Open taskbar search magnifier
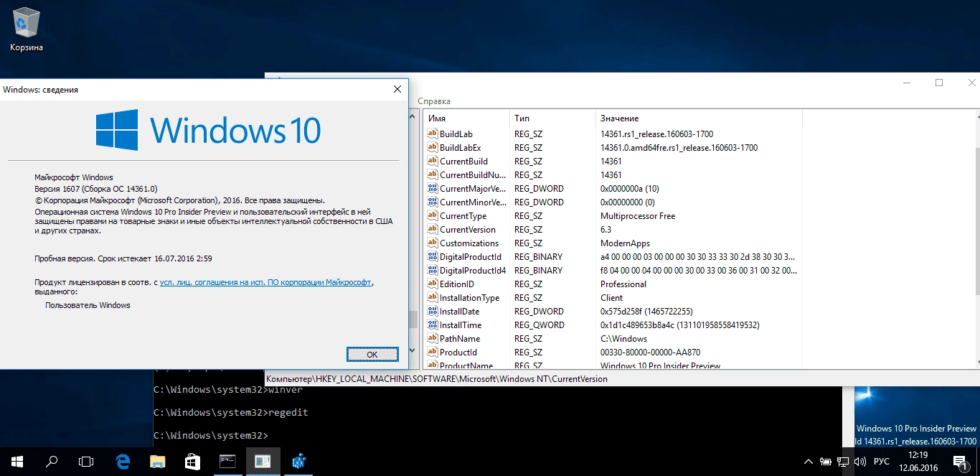This screenshot has width=980, height=476. point(52,462)
